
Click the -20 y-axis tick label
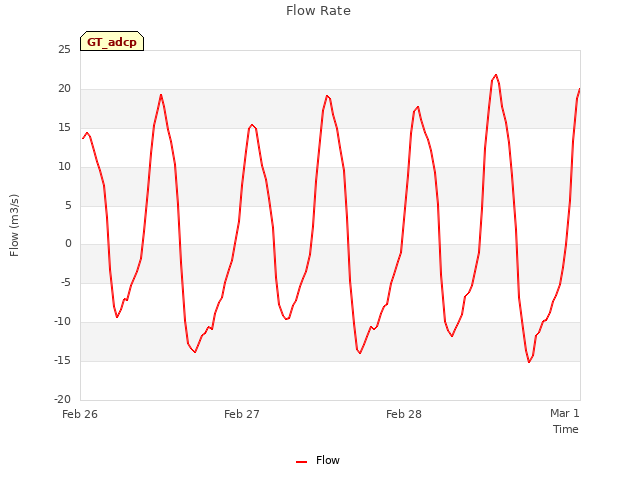coord(62,399)
